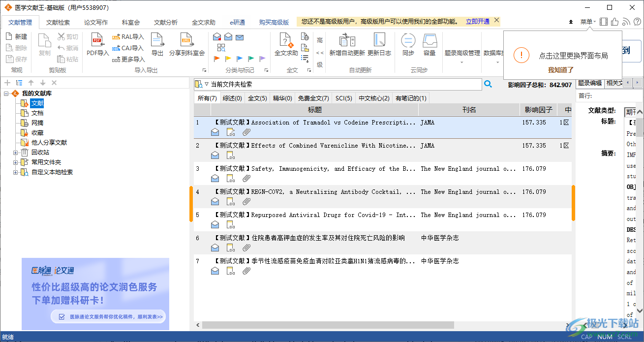Switch to the 文献检索 ribbon tab
Screen dimensions: 644x342
pyautogui.click(x=58, y=22)
